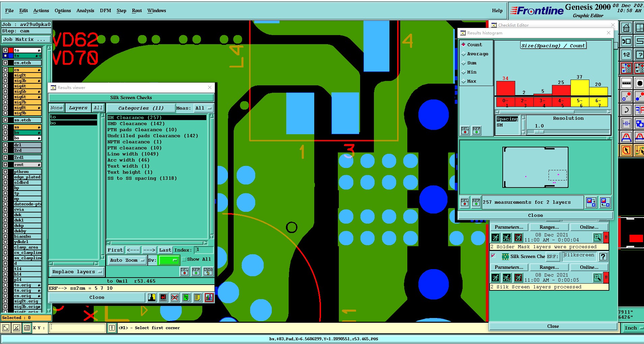The width and height of the screenshot is (644, 344).
Task: Enable Show All checkbox in Results viewer
Action: click(184, 259)
